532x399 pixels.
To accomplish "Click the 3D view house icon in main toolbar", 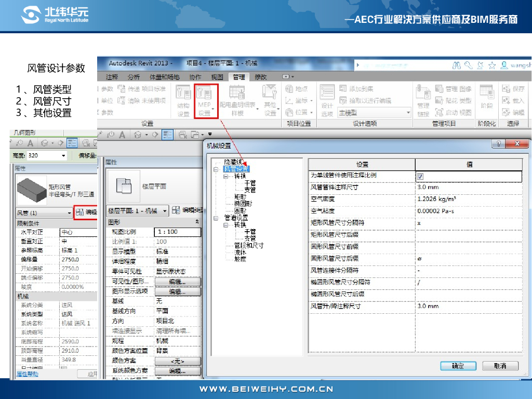I will pyautogui.click(x=137, y=135).
